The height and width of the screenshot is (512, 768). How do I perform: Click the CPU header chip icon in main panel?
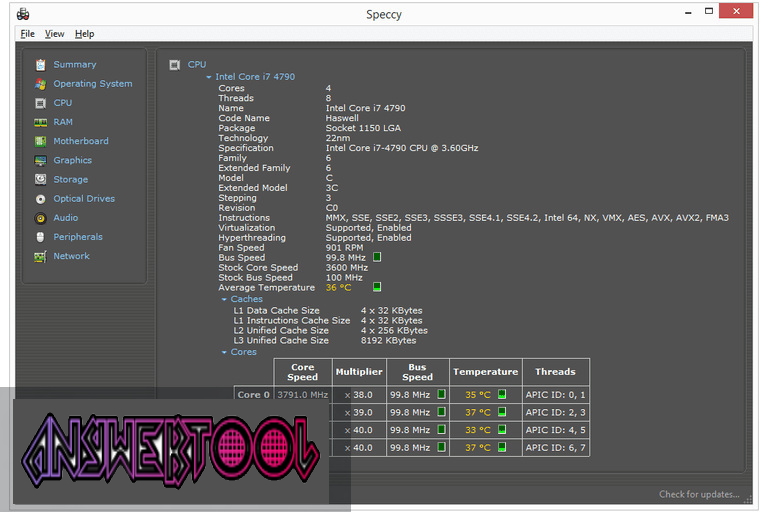[x=174, y=65]
